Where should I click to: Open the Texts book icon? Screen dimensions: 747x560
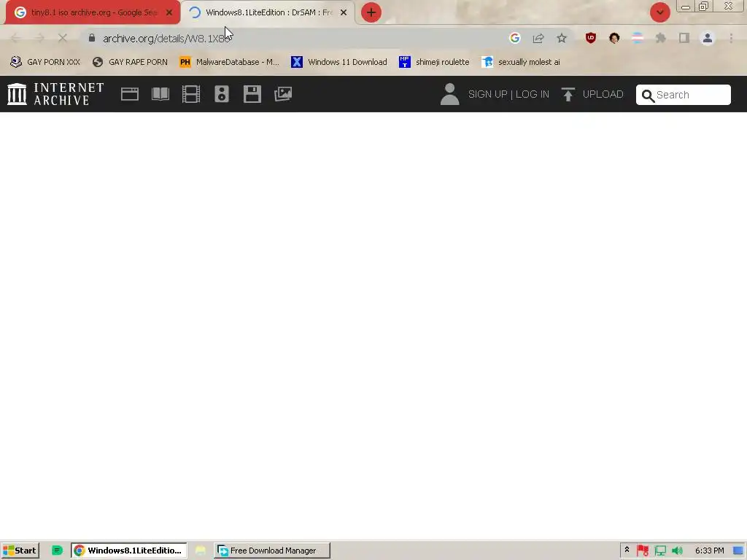pyautogui.click(x=160, y=94)
